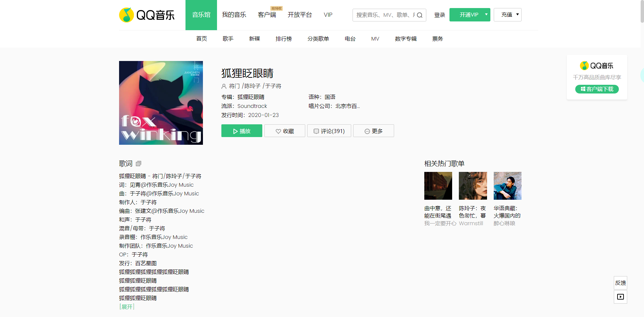Expand full lyrics with 展开 link
The image size is (644, 317).
point(127,307)
